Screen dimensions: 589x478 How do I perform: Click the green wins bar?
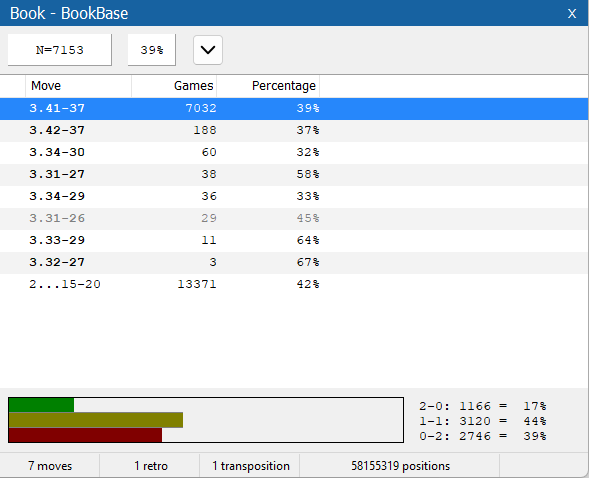(x=41, y=405)
